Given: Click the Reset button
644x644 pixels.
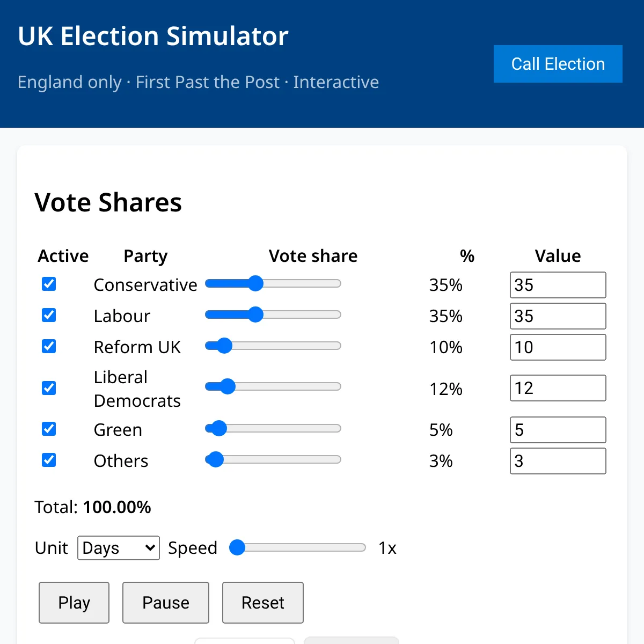Looking at the screenshot, I should tap(263, 603).
